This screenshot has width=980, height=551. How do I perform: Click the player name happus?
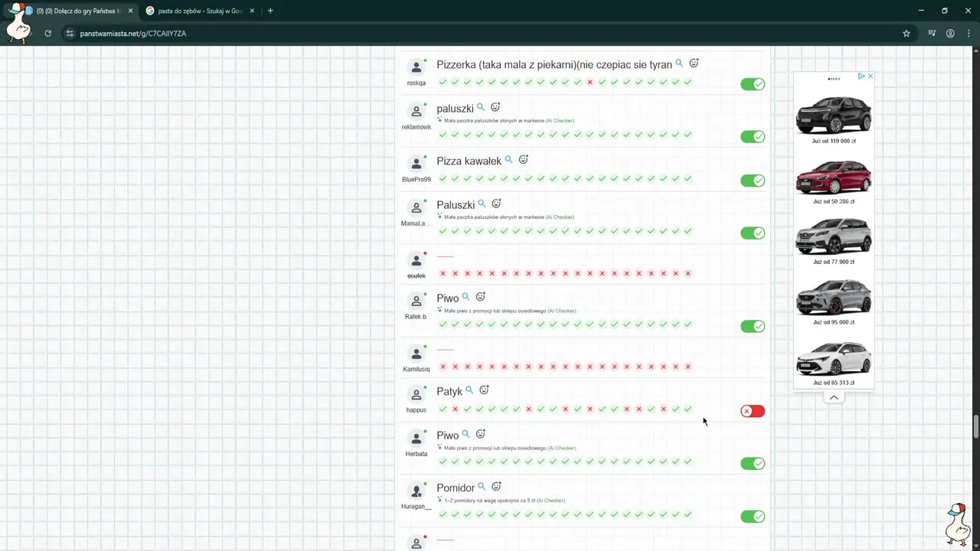point(416,410)
